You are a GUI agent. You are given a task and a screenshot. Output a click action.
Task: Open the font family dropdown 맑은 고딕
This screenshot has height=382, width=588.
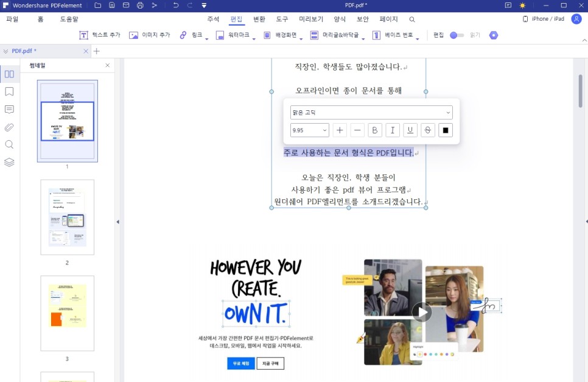[371, 112]
